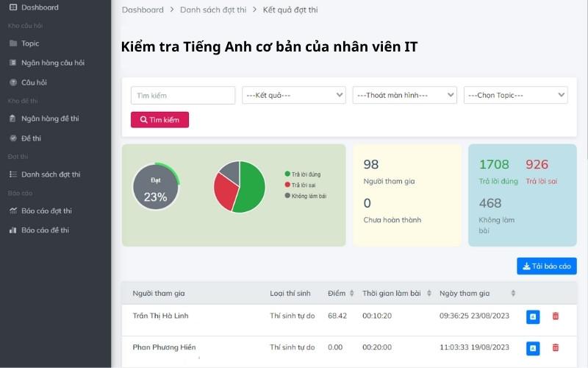Open the Kết quả dropdown filter
The width and height of the screenshot is (588, 368).
click(294, 95)
